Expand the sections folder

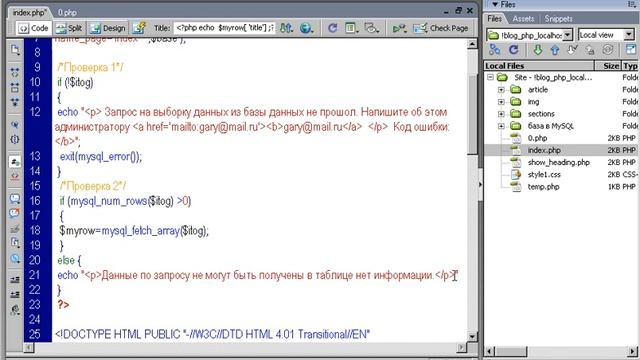point(501,114)
